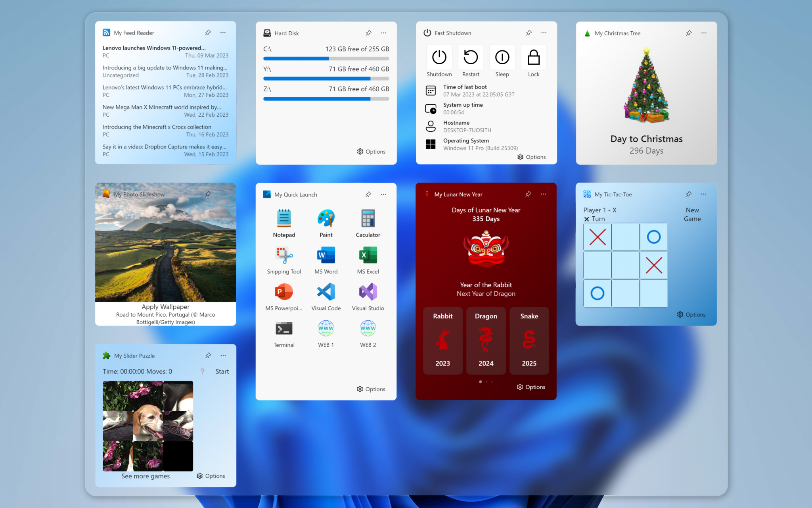The width and height of the screenshot is (812, 508).
Task: Click New Game in My Tic-Tac-Toe
Action: pyautogui.click(x=692, y=214)
